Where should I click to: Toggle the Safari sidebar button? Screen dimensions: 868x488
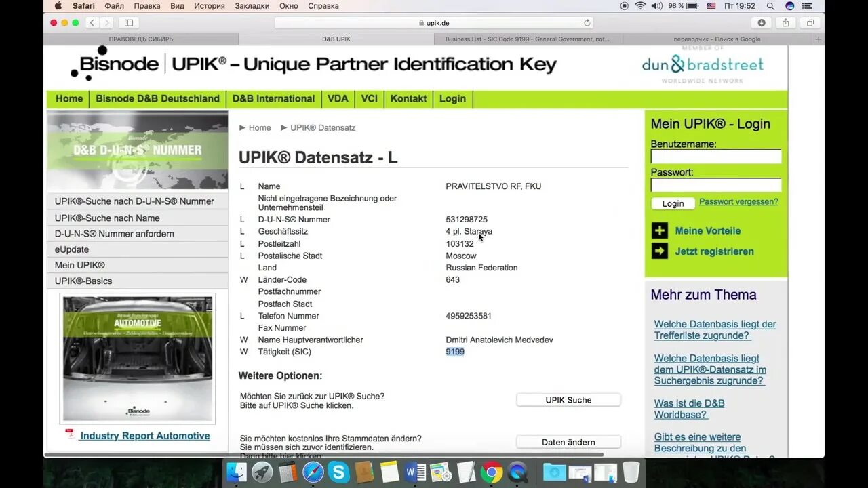click(129, 22)
